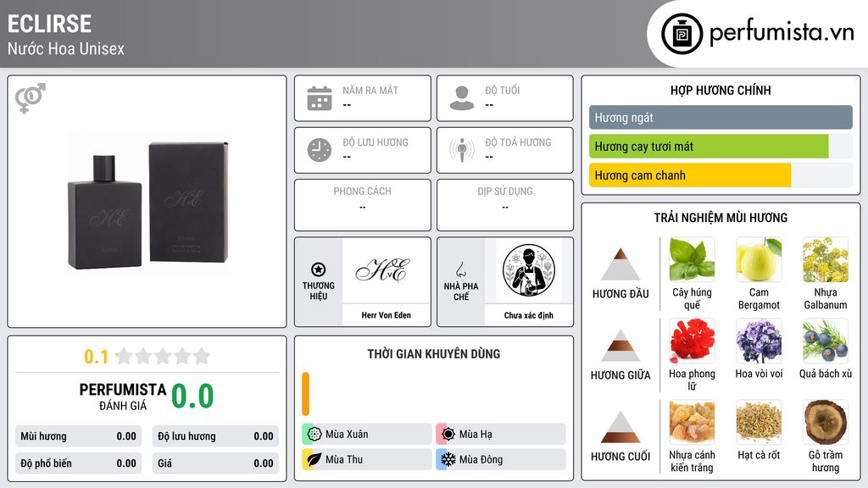
Task: Click the Hương cam chanh accord bar
Action: (690, 175)
